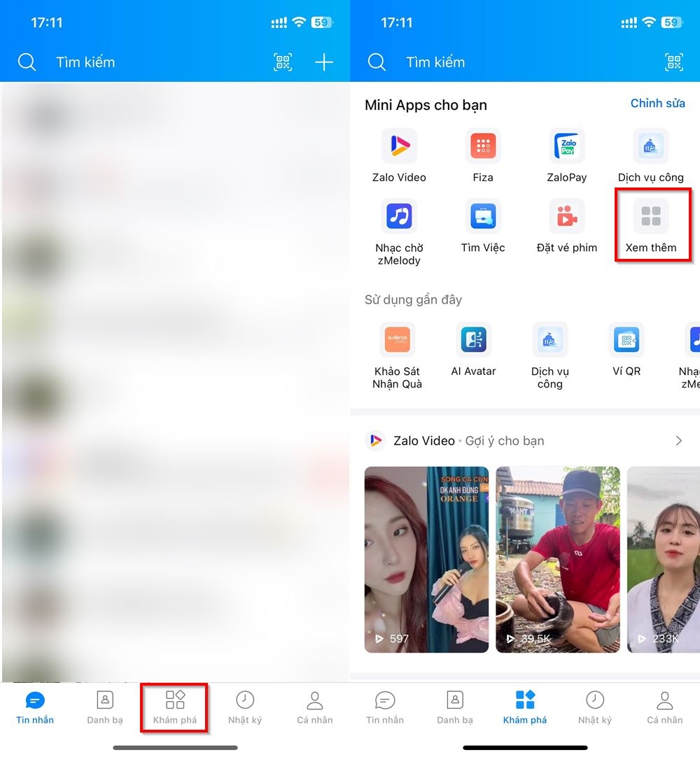Screen dimensions: 700x757
Task: Open Nhật ký tab on left screen
Action: click(x=245, y=708)
